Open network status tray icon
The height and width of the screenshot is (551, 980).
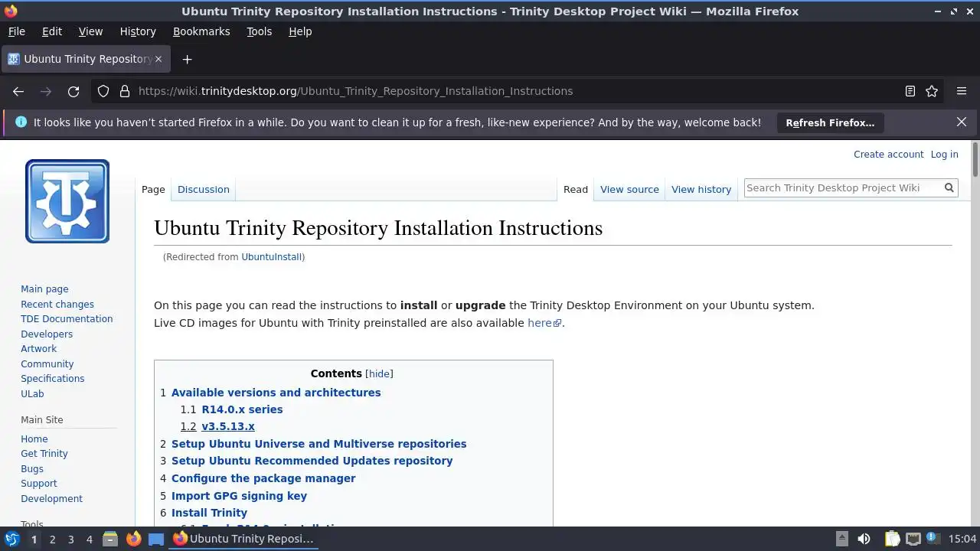(x=913, y=539)
